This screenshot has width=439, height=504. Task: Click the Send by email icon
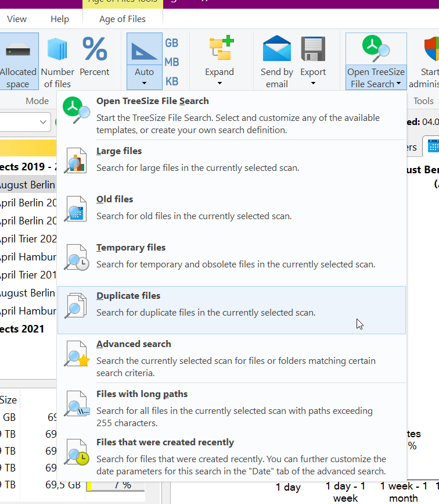pyautogui.click(x=276, y=51)
